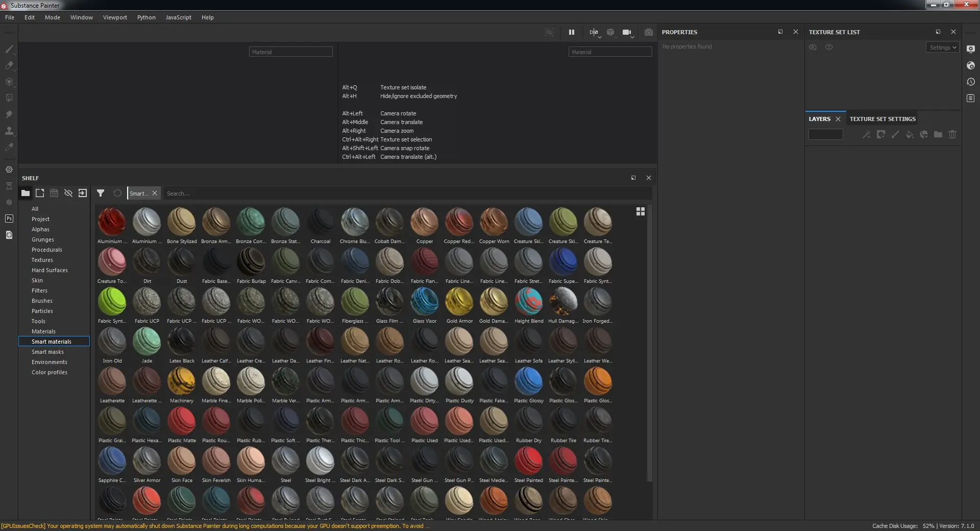The image size is (980, 531).
Task: Toggle the shelf folder tree view button
Action: (26, 193)
